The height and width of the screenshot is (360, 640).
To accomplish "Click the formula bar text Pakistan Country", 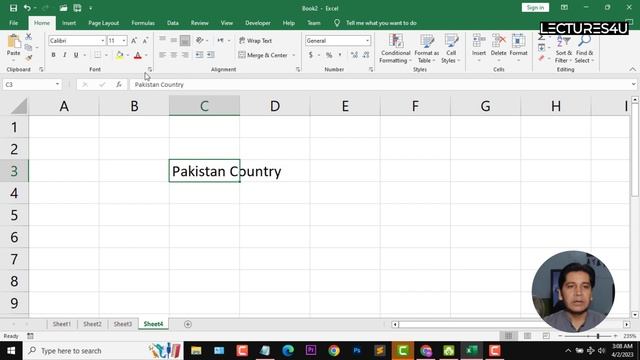I will click(159, 84).
